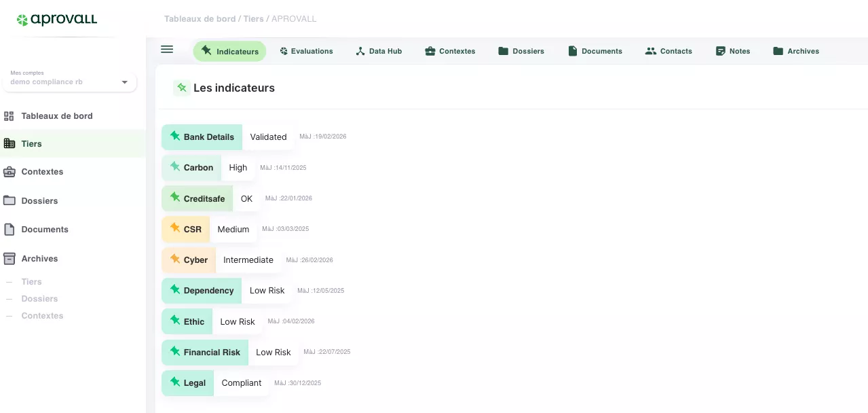Image resolution: width=868 pixels, height=413 pixels.
Task: Click the Documents file icon in sidebar
Action: coord(9,230)
